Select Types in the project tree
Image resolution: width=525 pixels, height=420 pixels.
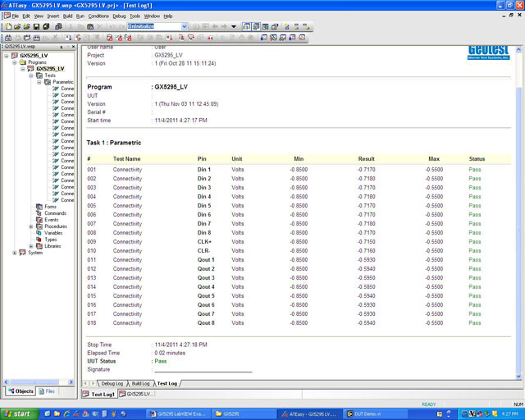(x=51, y=240)
